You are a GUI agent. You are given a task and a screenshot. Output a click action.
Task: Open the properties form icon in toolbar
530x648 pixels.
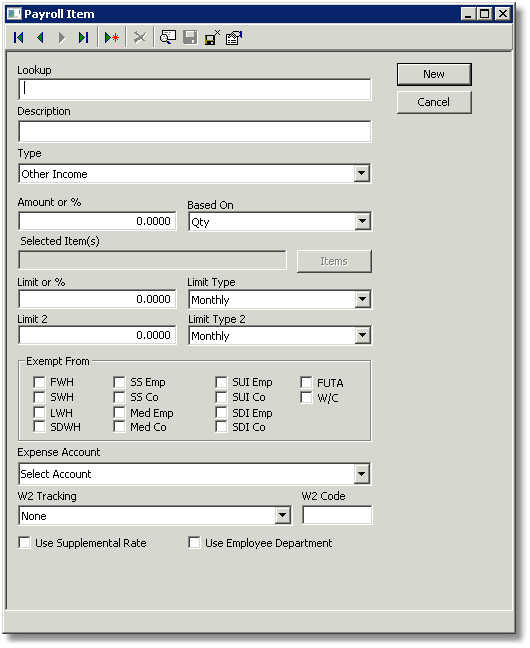coord(234,38)
